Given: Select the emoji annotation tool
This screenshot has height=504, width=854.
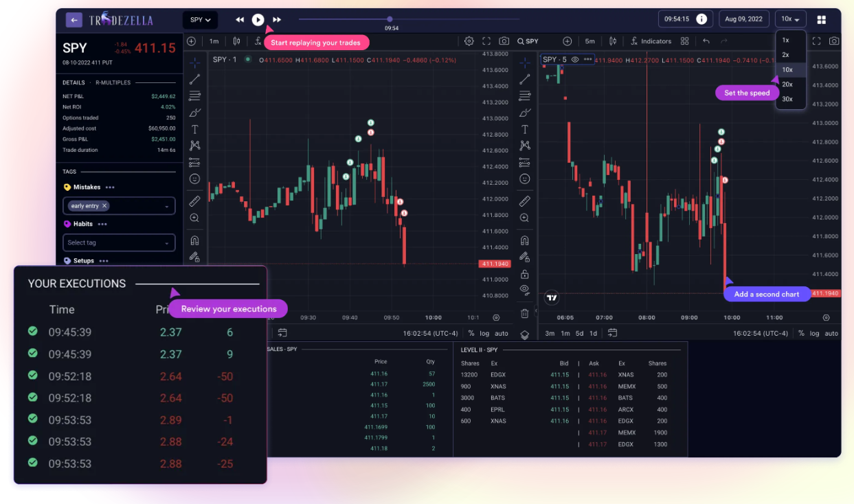Looking at the screenshot, I should click(x=194, y=179).
